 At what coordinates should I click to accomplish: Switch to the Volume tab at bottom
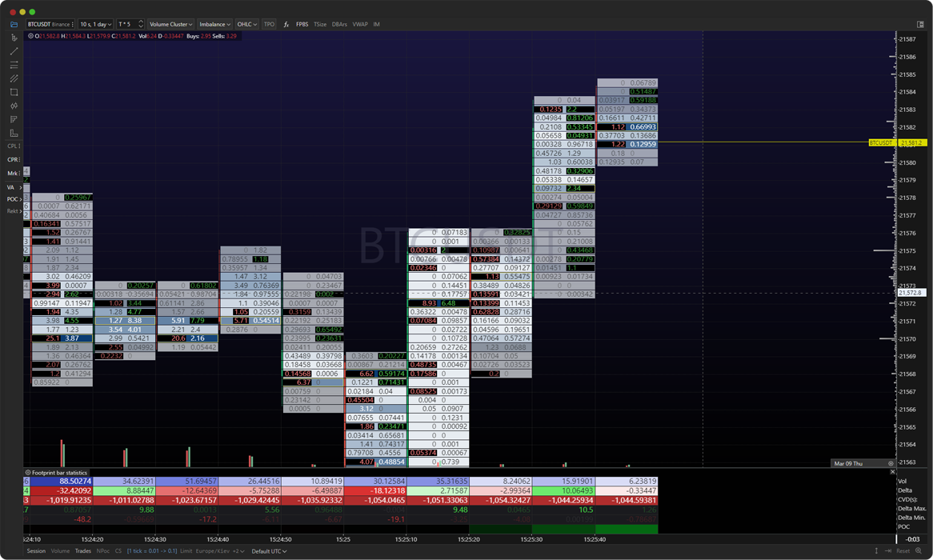[x=61, y=551]
